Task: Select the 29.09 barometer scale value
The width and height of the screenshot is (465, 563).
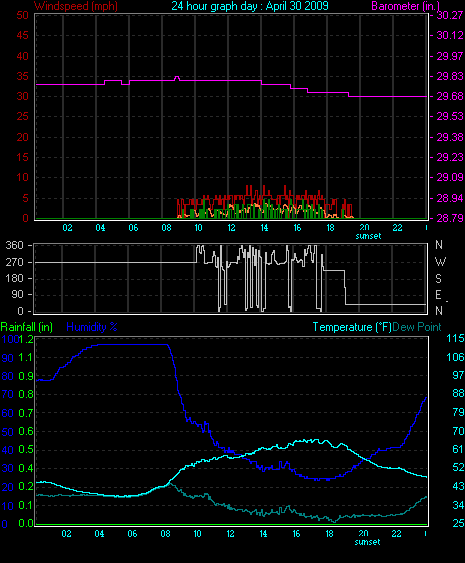Action: (450, 177)
